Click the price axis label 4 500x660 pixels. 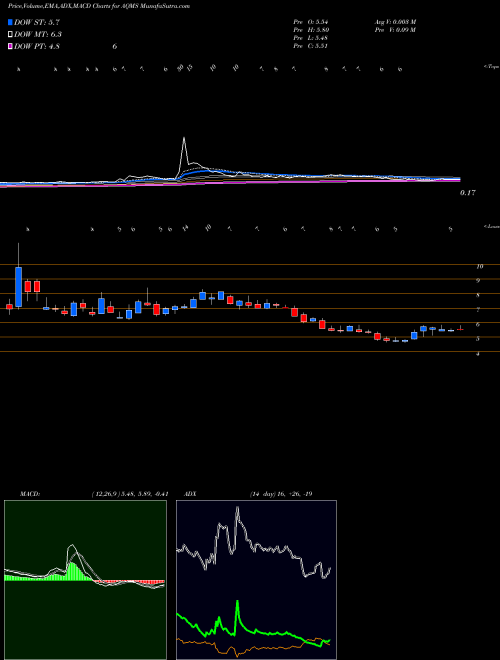tap(478, 354)
